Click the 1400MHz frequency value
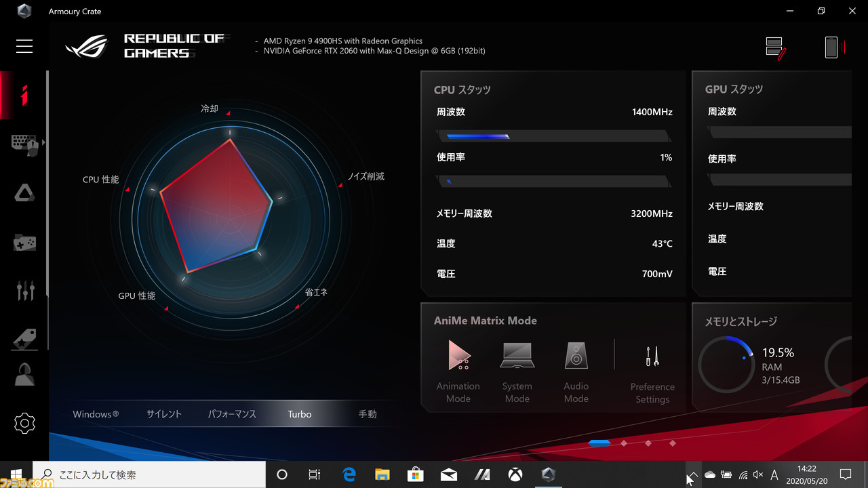868x488 pixels. 652,112
